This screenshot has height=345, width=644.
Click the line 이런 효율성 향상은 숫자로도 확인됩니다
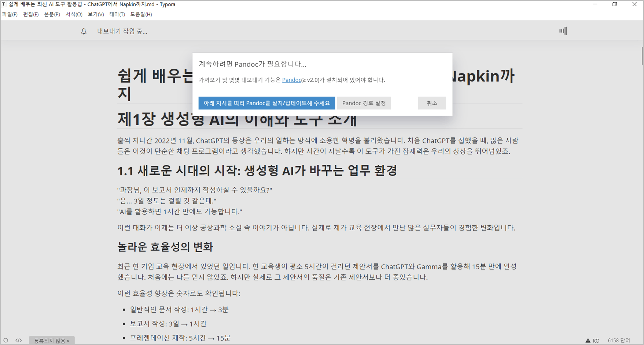click(179, 293)
